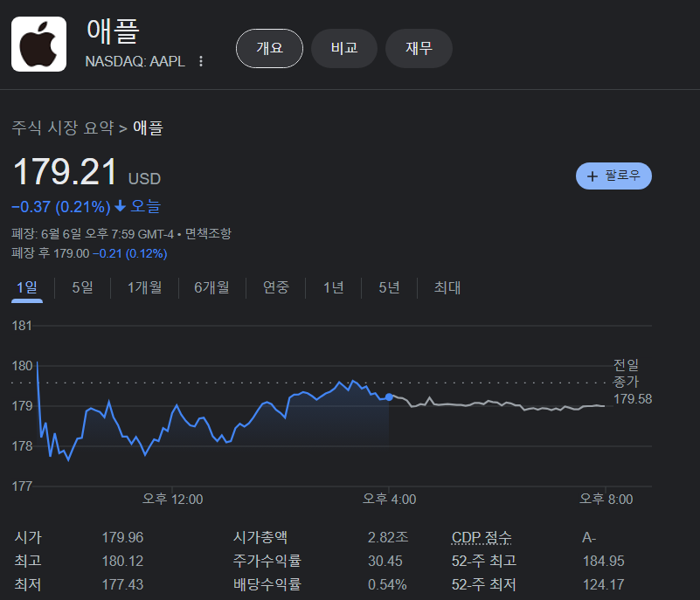Click the blue closing-price dot on chart
This screenshot has width=700, height=600.
click(389, 397)
